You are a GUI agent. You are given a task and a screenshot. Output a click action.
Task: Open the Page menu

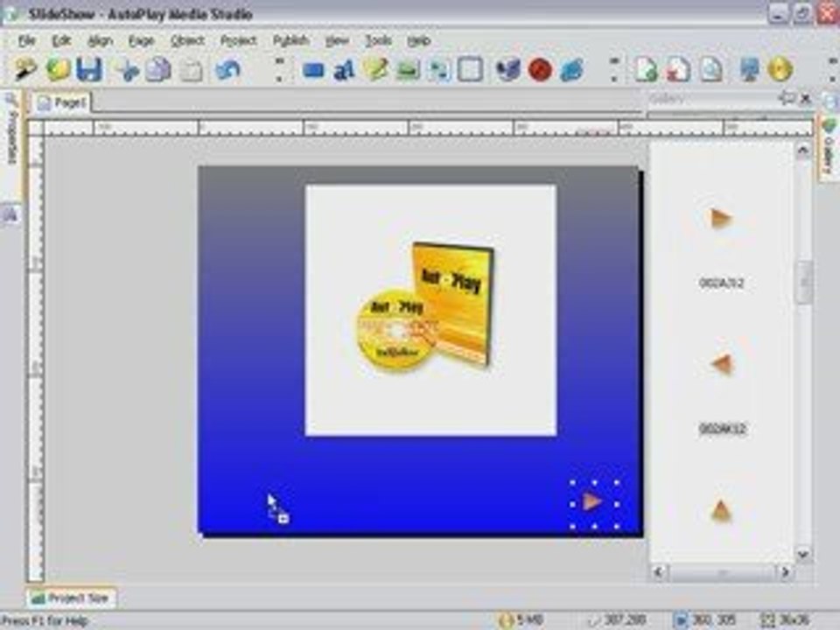point(141,41)
